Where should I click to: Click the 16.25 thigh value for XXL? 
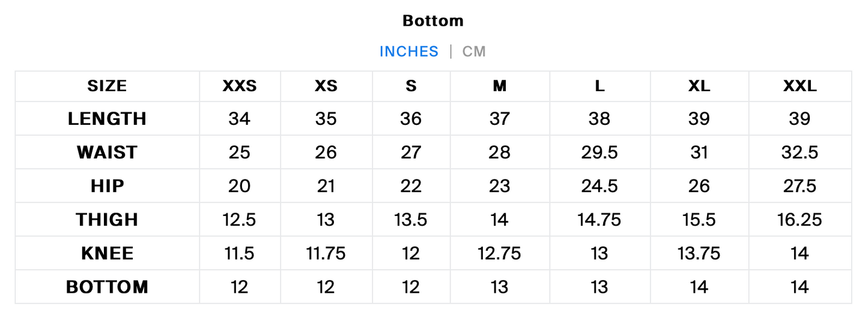coord(800,220)
